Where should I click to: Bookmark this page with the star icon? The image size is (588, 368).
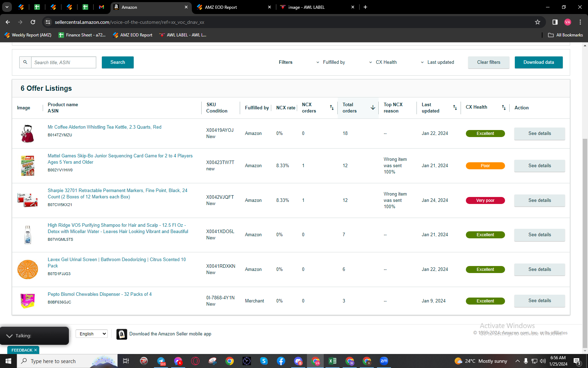point(538,22)
